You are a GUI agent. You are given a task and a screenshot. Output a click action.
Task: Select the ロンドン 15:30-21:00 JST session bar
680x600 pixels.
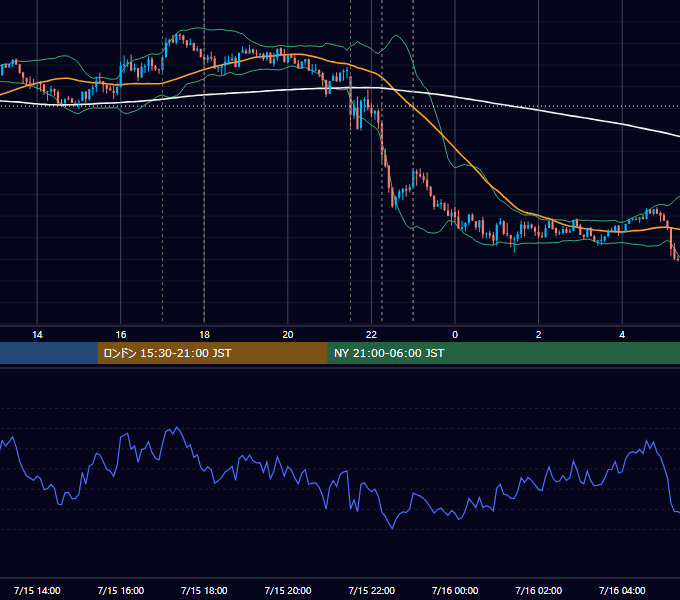click(x=212, y=353)
